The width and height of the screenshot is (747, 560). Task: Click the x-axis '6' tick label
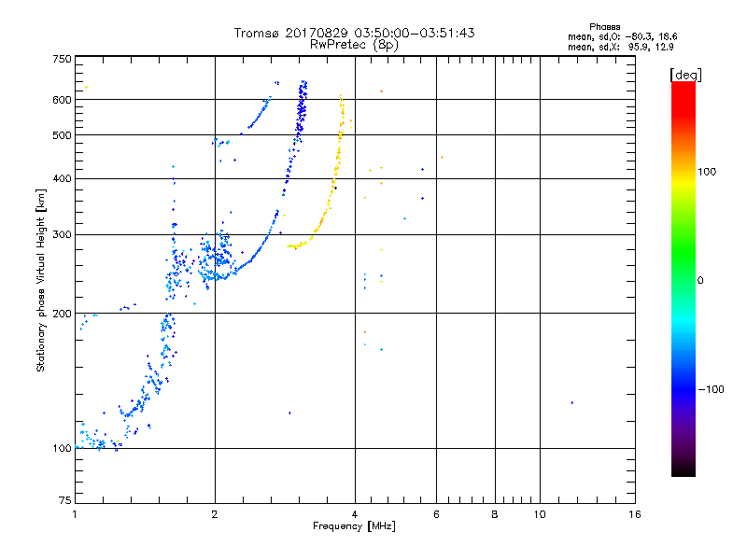point(436,514)
